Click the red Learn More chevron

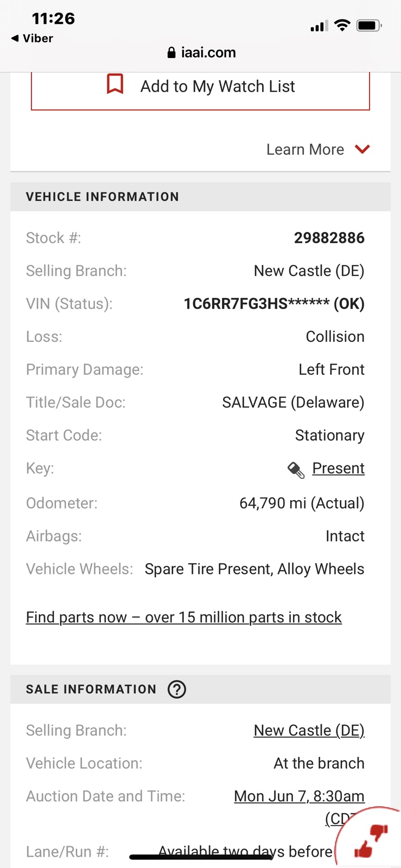[x=362, y=149]
